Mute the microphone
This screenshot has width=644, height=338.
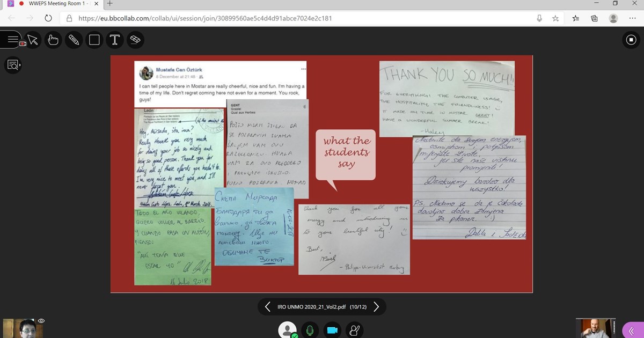click(310, 330)
